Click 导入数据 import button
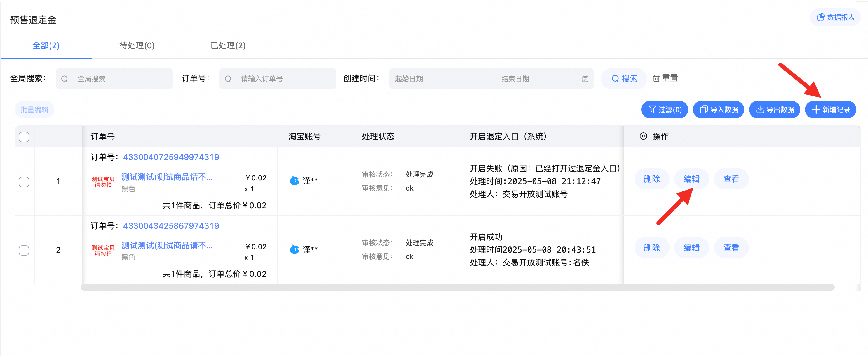The image size is (868, 356). coord(718,110)
